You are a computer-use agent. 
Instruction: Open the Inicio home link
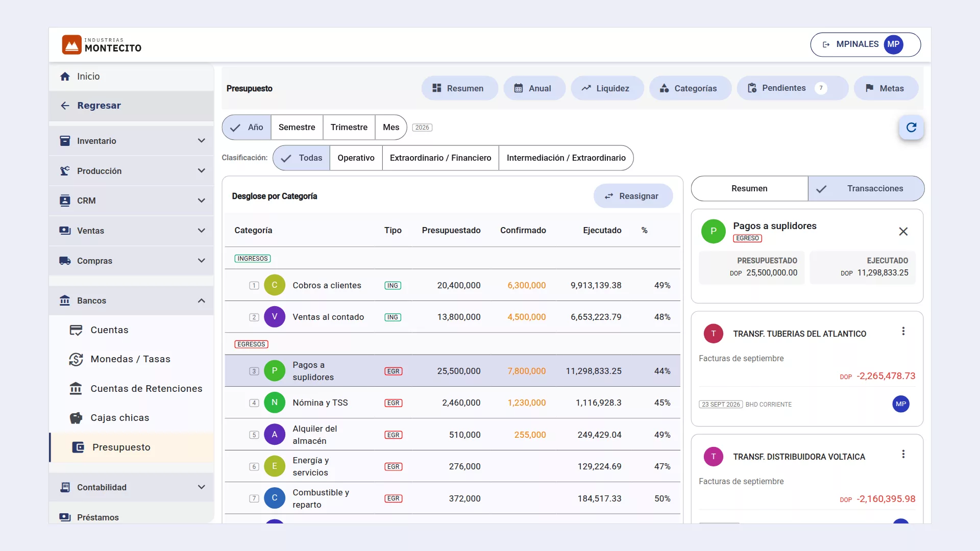point(131,77)
